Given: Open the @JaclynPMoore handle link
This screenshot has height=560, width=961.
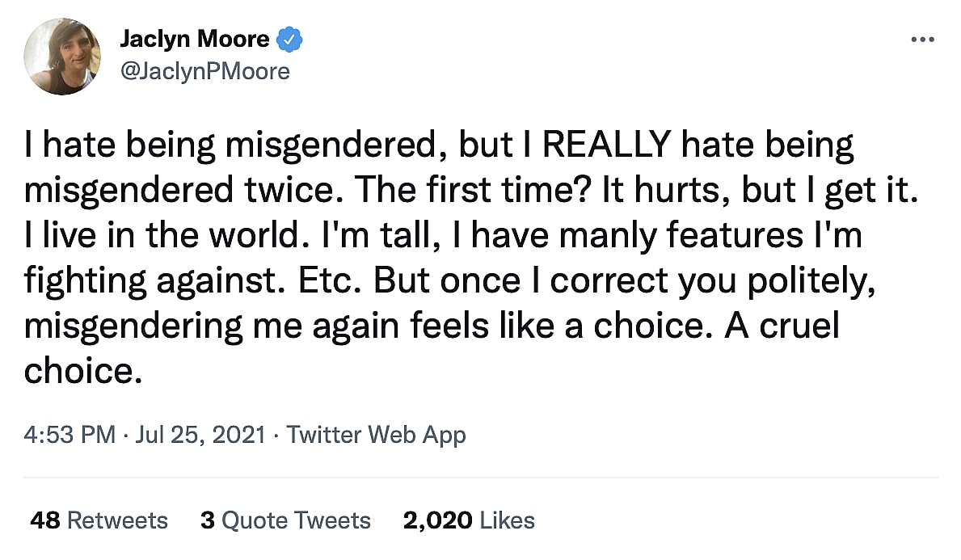Looking at the screenshot, I should point(204,71).
